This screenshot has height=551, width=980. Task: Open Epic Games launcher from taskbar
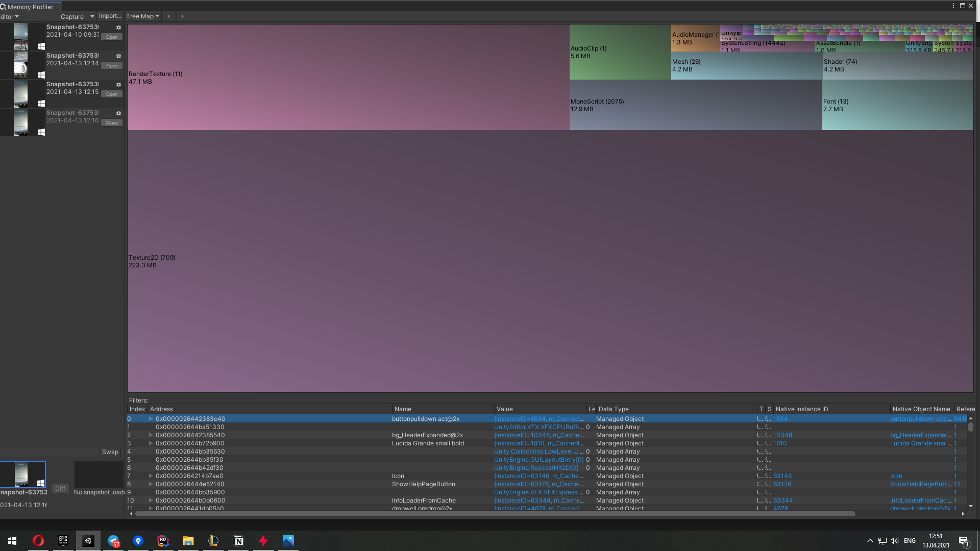click(63, 540)
